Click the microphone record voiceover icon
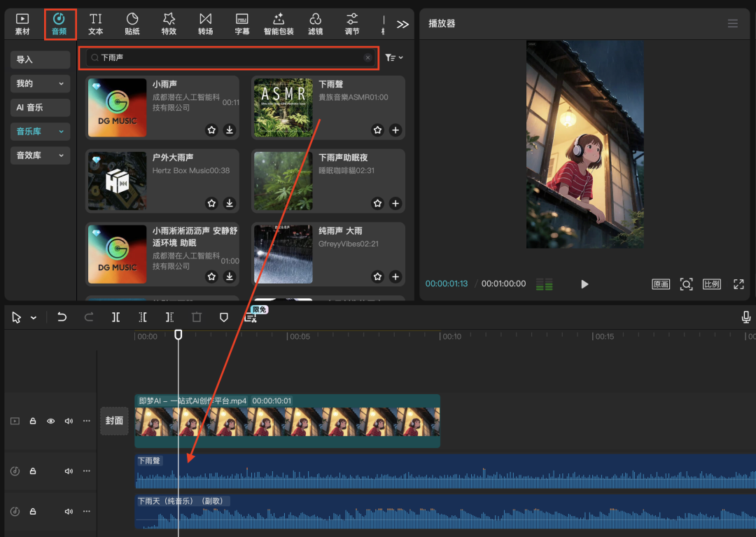 (x=746, y=317)
